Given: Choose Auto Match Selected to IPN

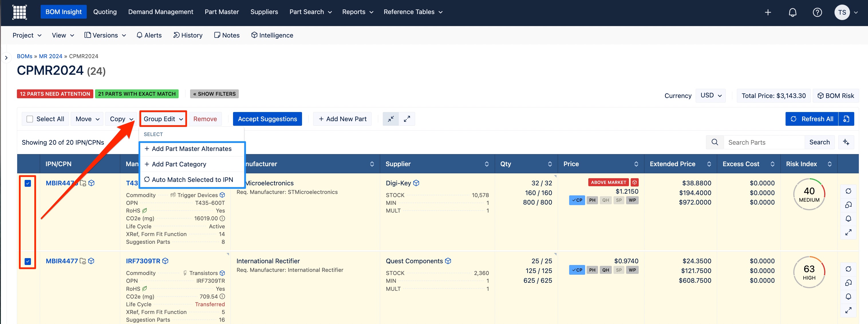Looking at the screenshot, I should coord(192,180).
